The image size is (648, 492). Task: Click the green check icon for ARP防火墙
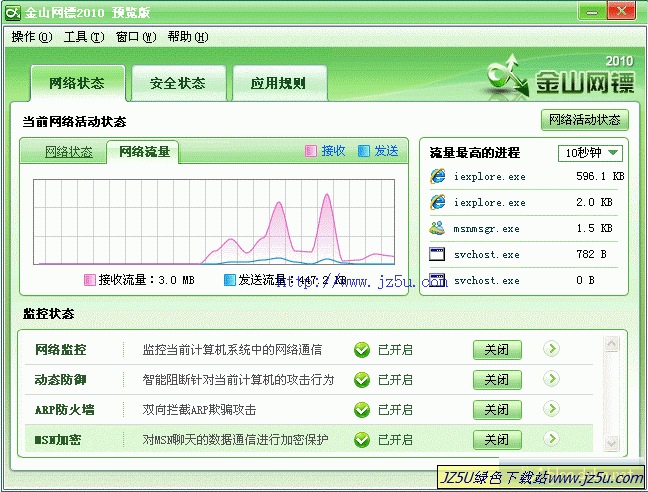[362, 410]
